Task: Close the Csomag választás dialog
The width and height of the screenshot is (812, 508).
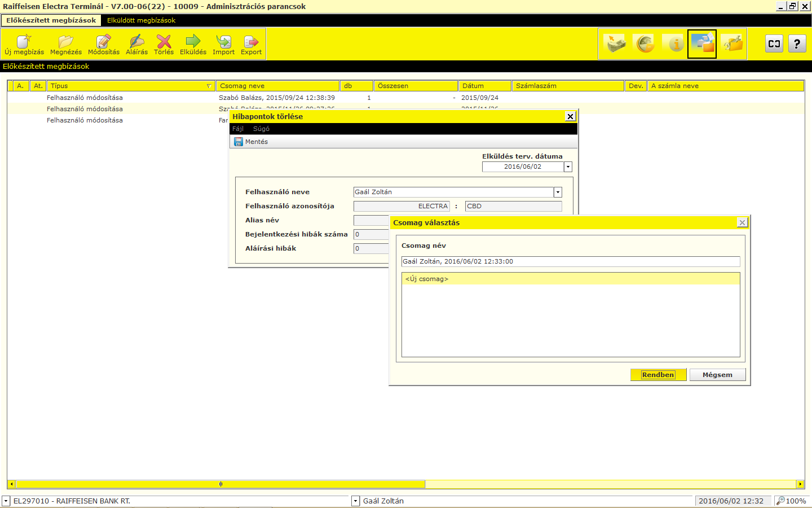Action: (742, 222)
